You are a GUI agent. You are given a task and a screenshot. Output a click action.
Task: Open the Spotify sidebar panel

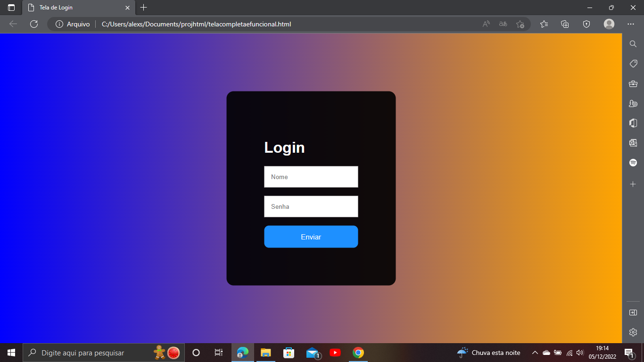pyautogui.click(x=633, y=162)
